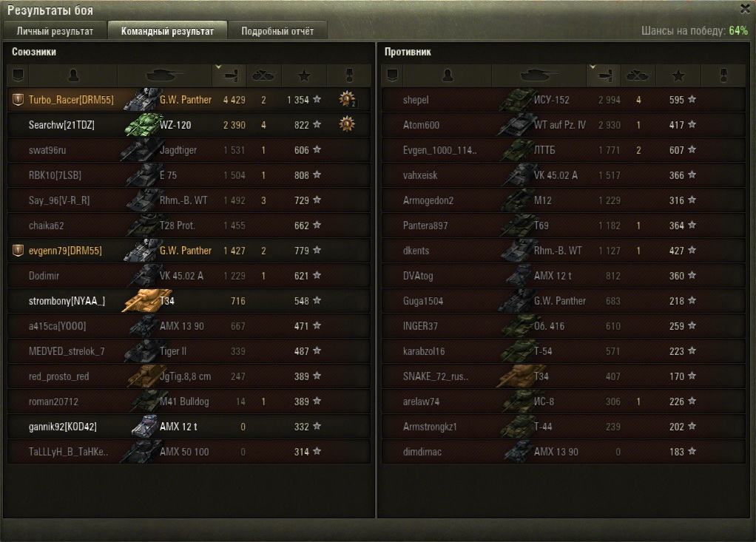Select enemy dkents
The width and height of the screenshot is (756, 542).
(x=416, y=251)
